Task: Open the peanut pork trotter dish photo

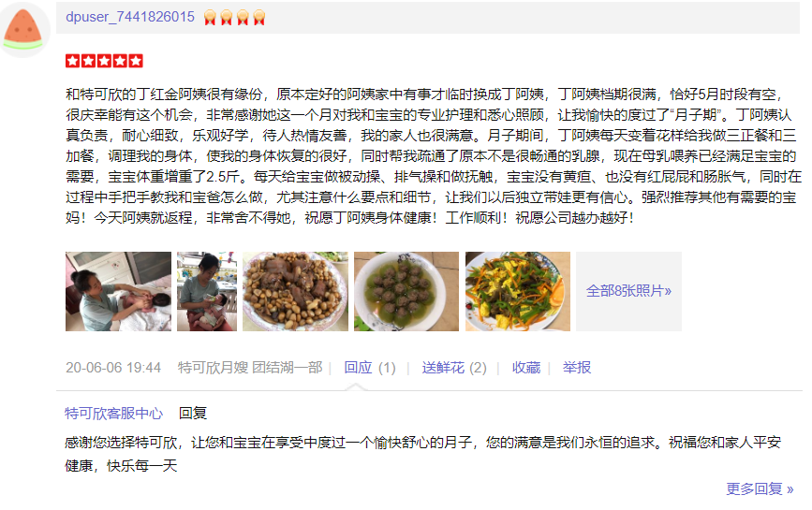Action: point(295,291)
